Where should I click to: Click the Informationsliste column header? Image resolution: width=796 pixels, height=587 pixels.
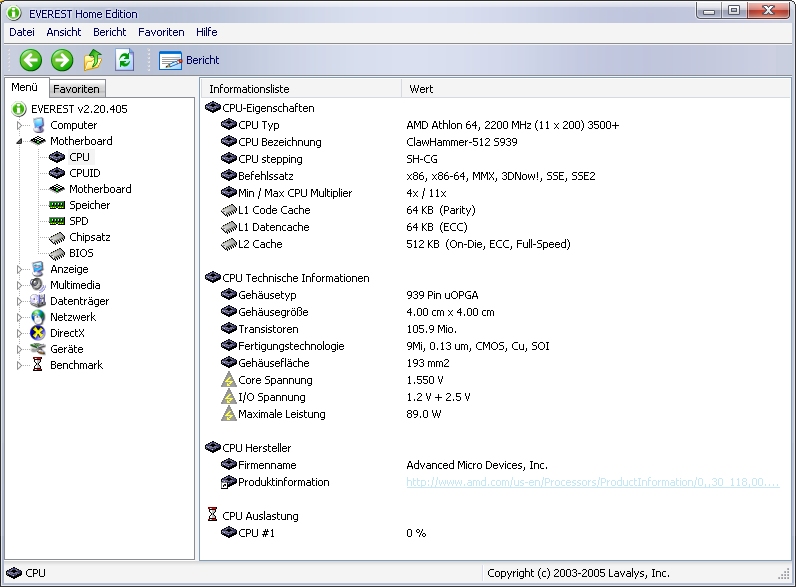click(301, 89)
